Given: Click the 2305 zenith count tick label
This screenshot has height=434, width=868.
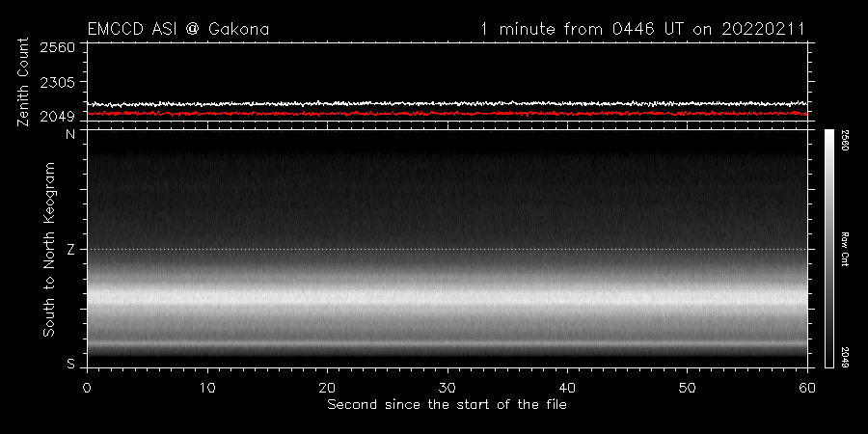Looking at the screenshot, I should 57,82.
